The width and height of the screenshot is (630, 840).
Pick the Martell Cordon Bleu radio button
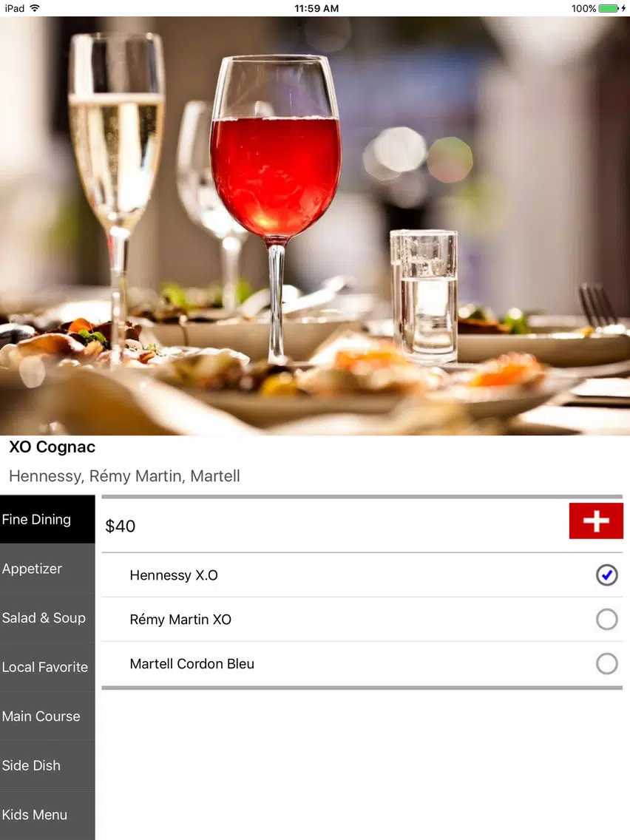[x=606, y=664]
